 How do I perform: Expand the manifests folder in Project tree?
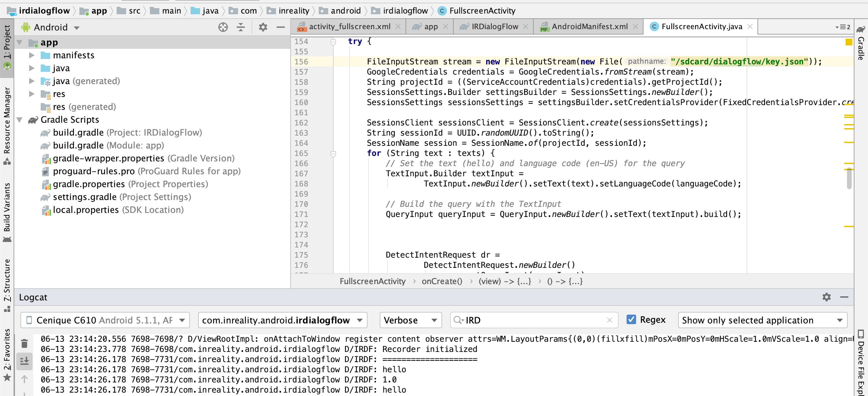point(32,55)
